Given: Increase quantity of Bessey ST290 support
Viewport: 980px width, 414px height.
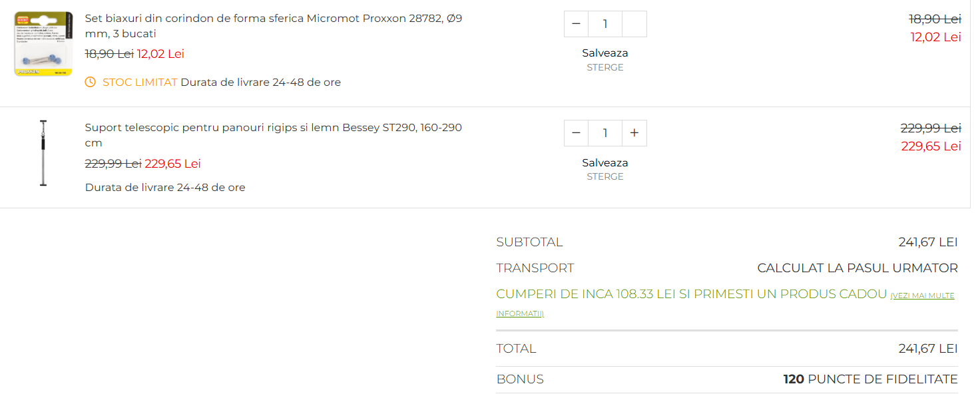Looking at the screenshot, I should [x=634, y=133].
